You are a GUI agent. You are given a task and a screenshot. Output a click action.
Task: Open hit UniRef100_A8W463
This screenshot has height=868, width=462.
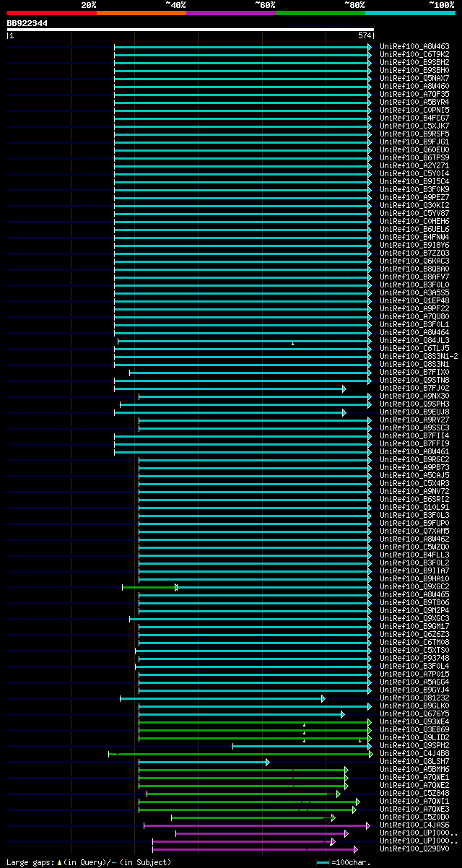point(414,46)
